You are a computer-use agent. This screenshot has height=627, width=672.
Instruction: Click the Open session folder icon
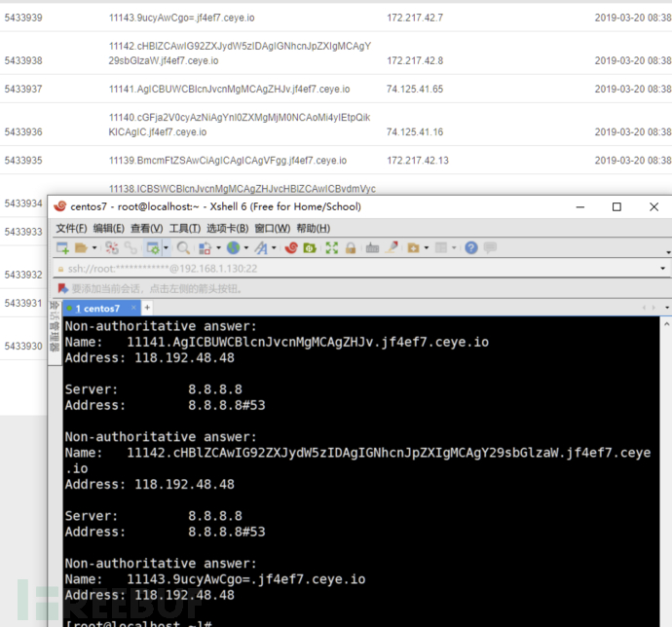81,247
